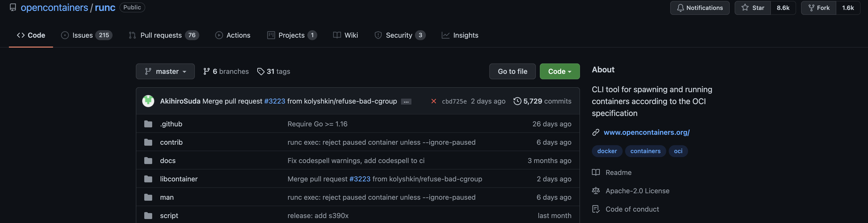Image resolution: width=868 pixels, height=223 pixels.
Task: Click AkihiroSuda's avatar thumbnail
Action: coord(148,101)
